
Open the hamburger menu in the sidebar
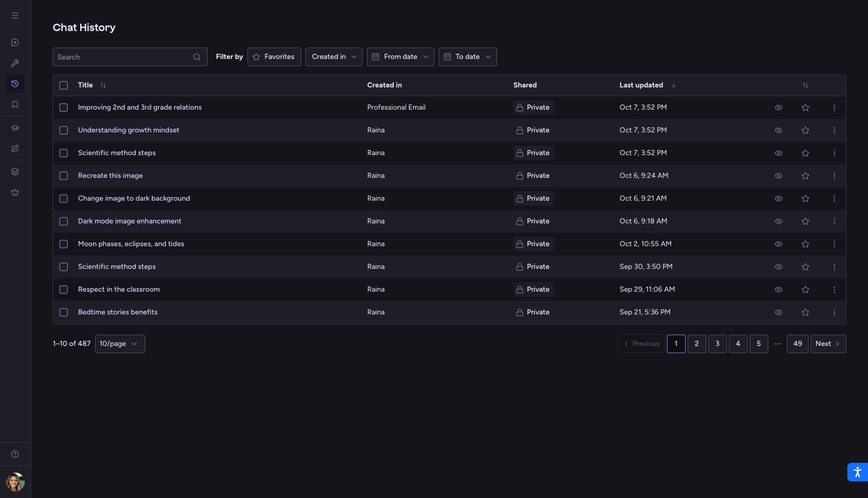click(x=15, y=16)
